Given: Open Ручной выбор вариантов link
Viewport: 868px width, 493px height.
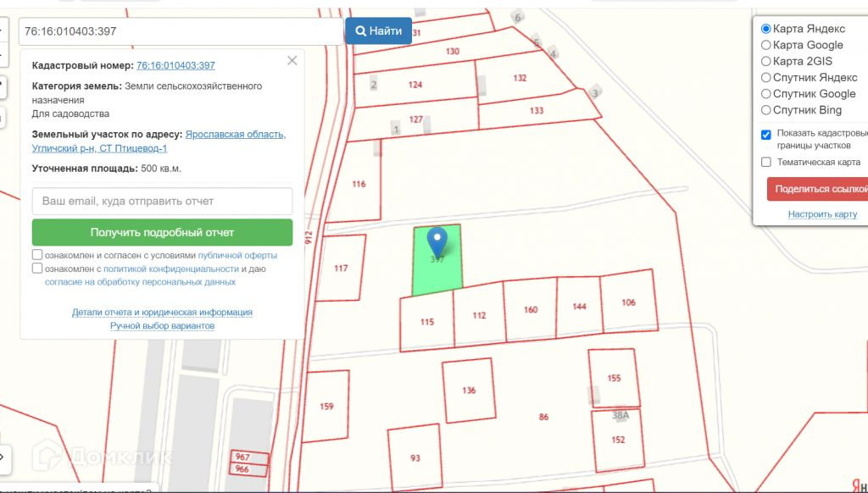Looking at the screenshot, I should 162,326.
